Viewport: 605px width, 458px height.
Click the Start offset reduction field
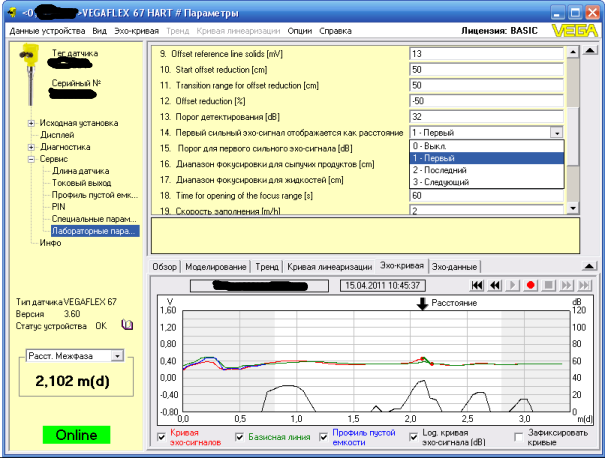[x=486, y=70]
